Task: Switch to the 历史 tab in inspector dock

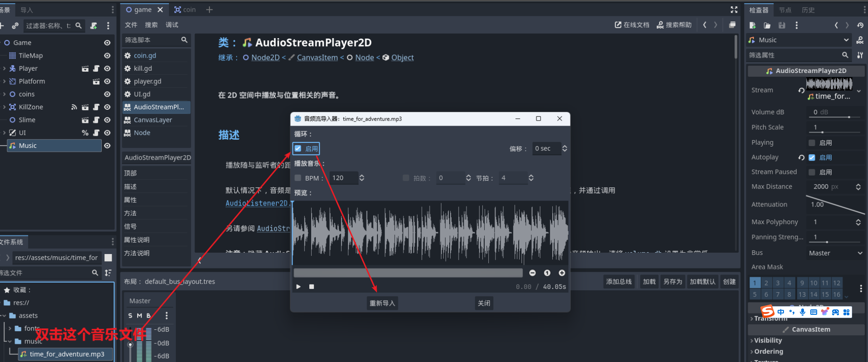Action: (808, 10)
